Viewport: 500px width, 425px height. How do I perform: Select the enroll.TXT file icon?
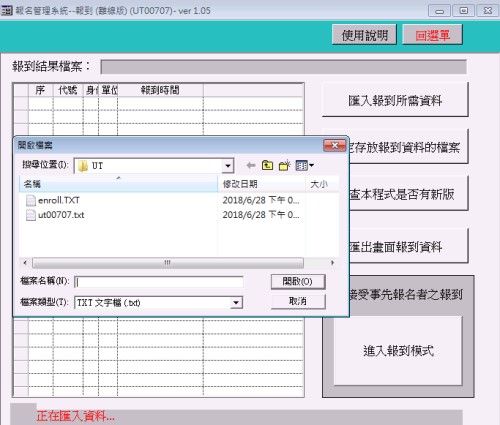click(x=31, y=200)
